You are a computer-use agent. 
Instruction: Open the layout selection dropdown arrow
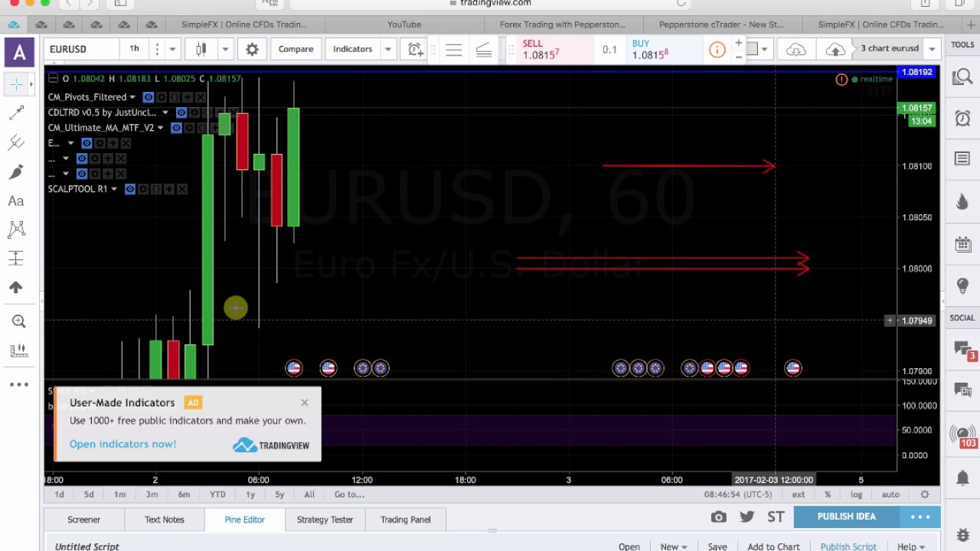click(764, 49)
